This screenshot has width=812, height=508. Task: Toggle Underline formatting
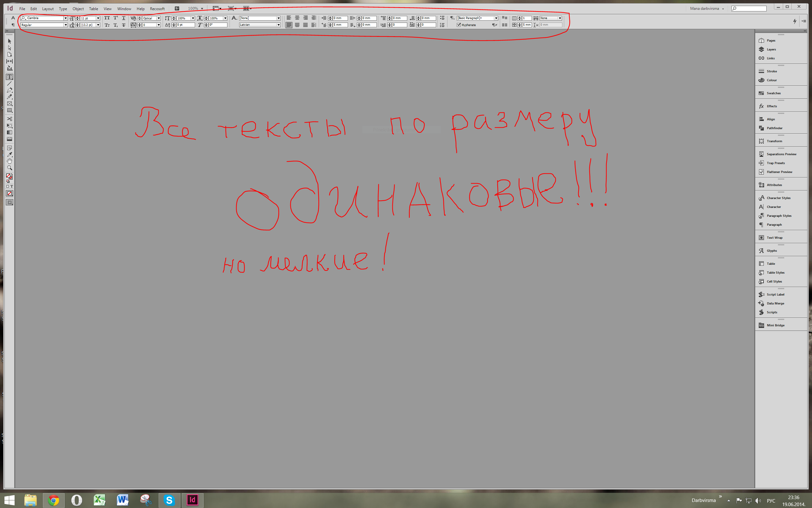[123, 18]
